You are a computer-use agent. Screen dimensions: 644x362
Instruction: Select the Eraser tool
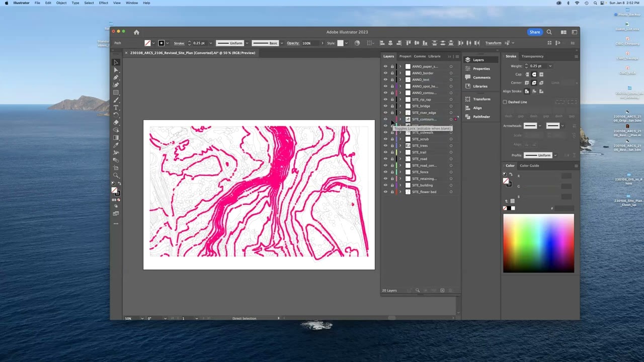[116, 123]
